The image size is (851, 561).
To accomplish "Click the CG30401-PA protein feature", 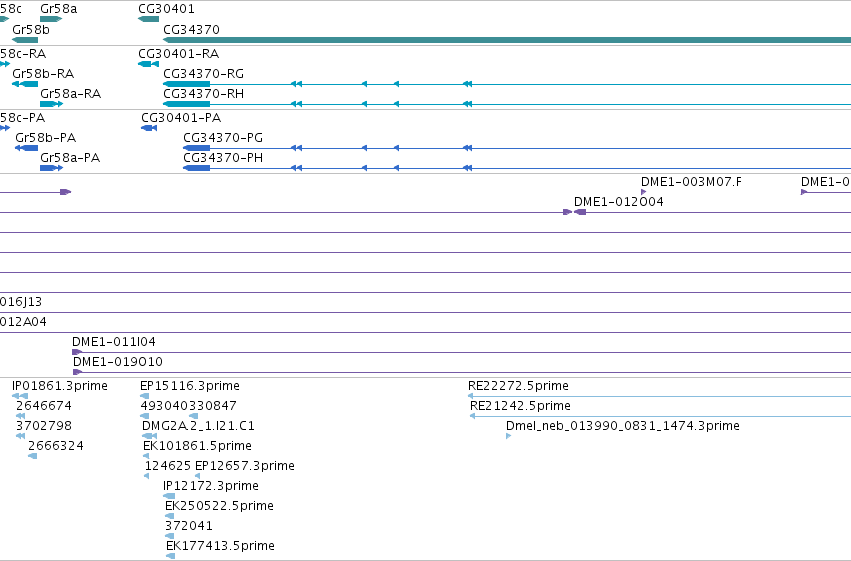I will point(149,128).
